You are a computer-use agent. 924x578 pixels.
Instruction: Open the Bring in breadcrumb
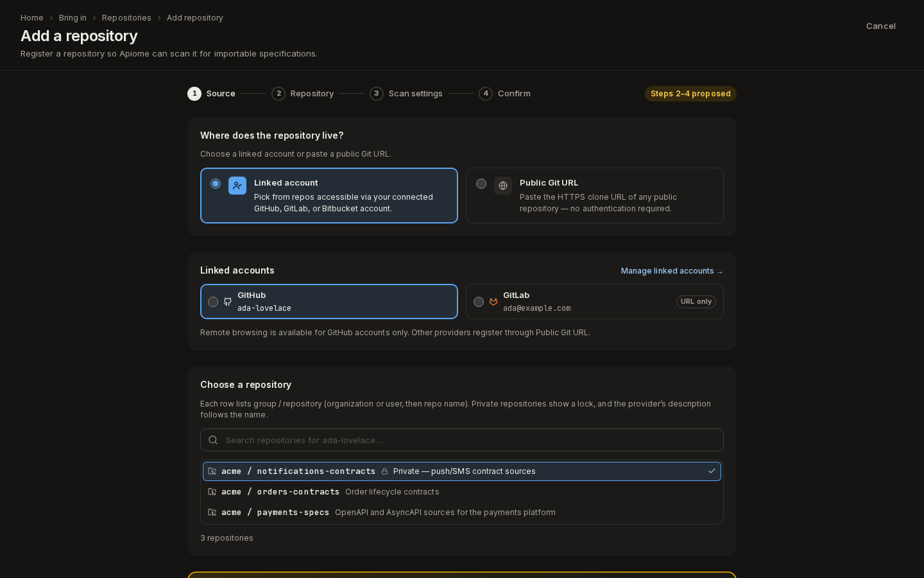click(x=73, y=18)
